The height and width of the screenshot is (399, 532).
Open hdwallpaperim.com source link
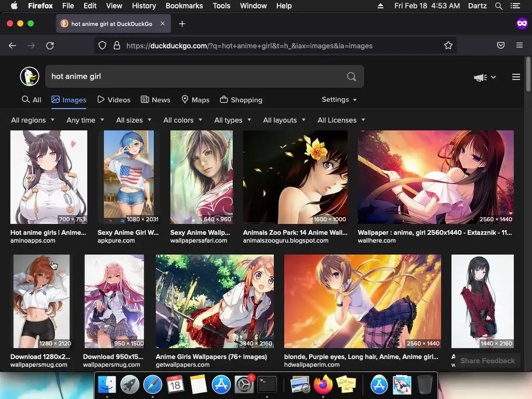point(312,365)
